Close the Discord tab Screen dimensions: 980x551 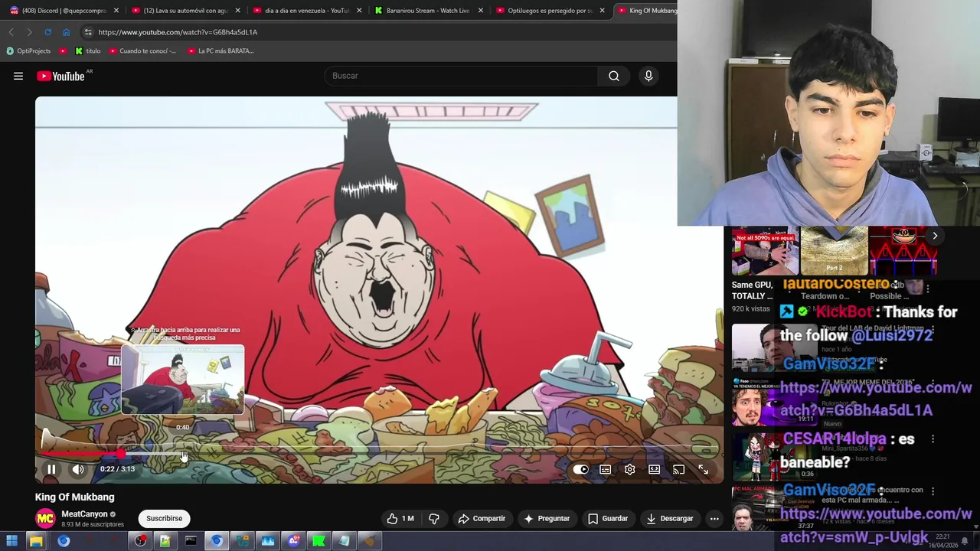pyautogui.click(x=116, y=11)
